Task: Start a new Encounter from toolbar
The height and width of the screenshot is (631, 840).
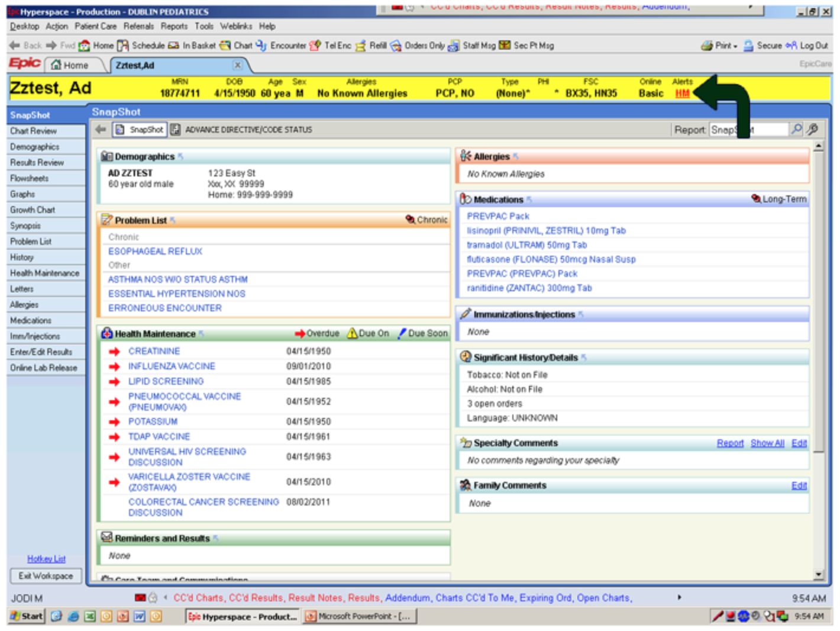Action: [281, 46]
